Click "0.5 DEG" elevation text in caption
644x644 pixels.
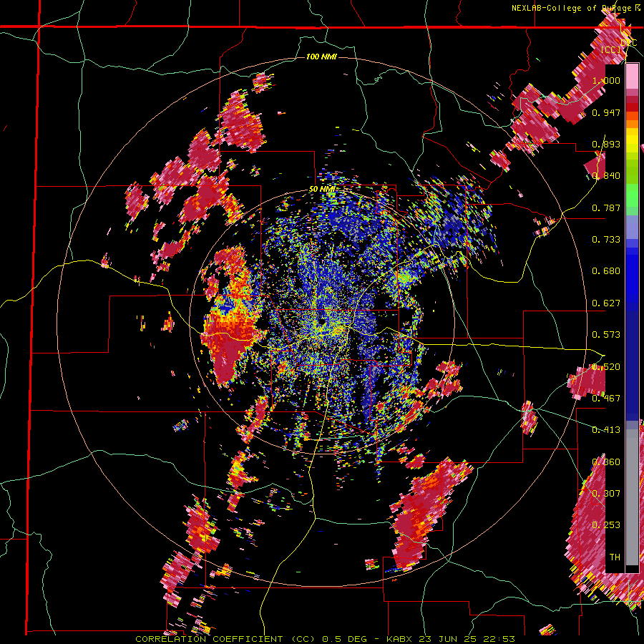343,639
